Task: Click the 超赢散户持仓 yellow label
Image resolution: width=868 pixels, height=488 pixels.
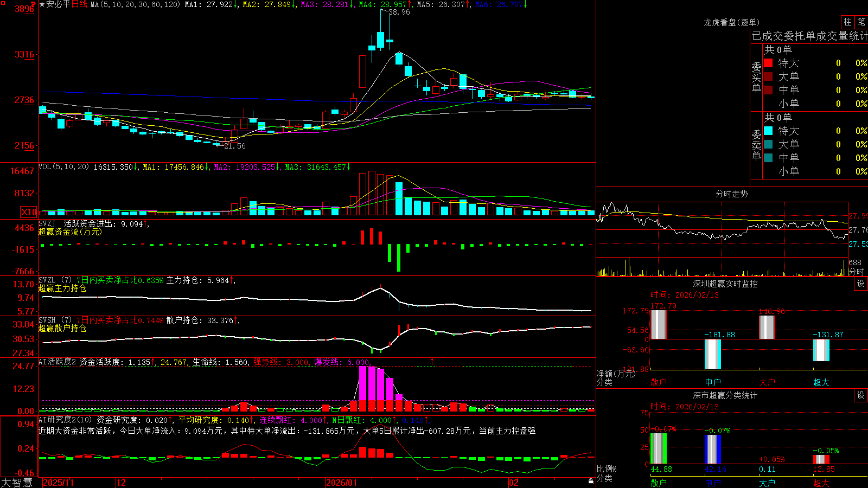Action: click(62, 328)
